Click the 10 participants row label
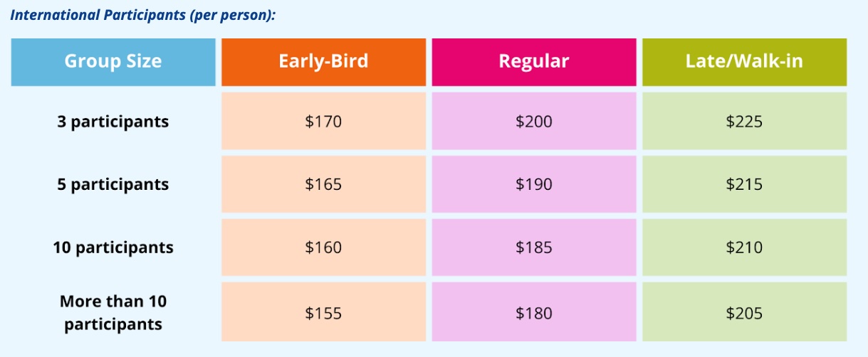This screenshot has width=868, height=357. [113, 247]
